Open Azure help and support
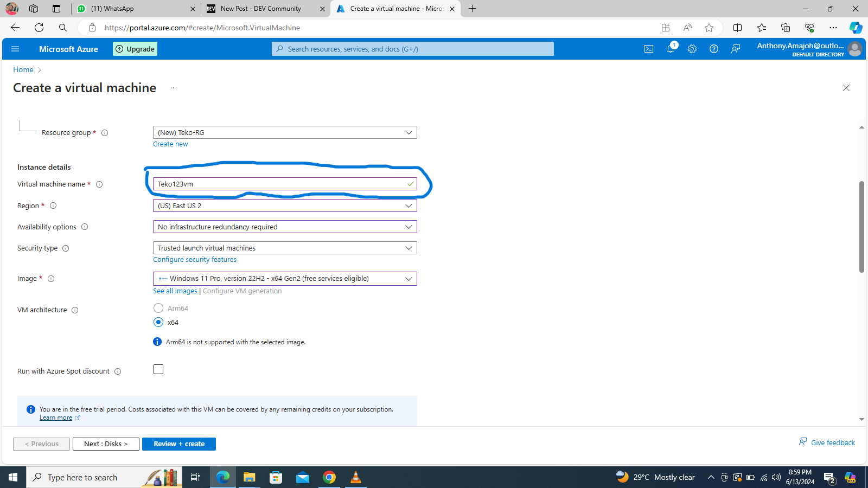This screenshot has height=488, width=868. 714,49
